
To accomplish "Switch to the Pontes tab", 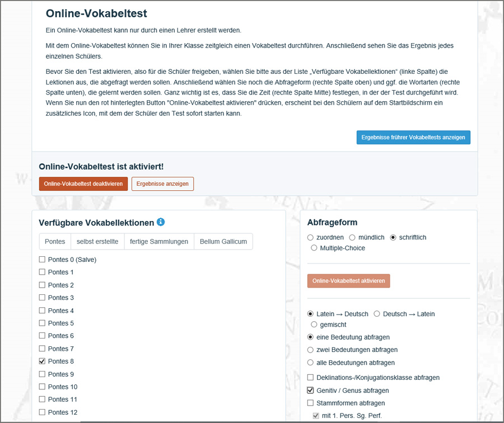I will pos(55,242).
